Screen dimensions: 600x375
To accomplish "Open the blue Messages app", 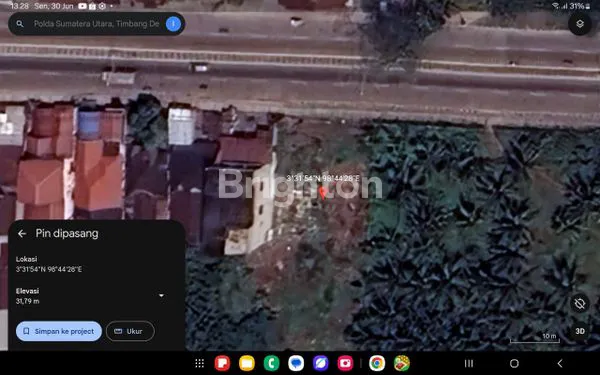I will (x=296, y=363).
